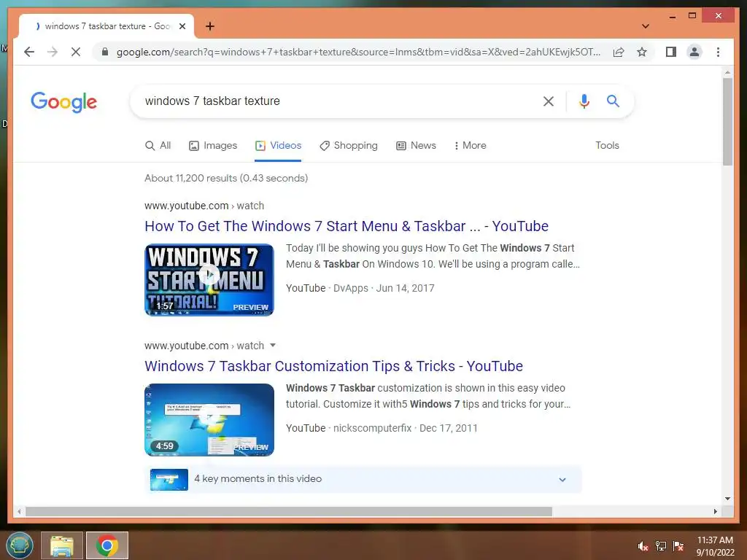Select the Videos tab
The height and width of the screenshot is (560, 747).
click(x=278, y=145)
